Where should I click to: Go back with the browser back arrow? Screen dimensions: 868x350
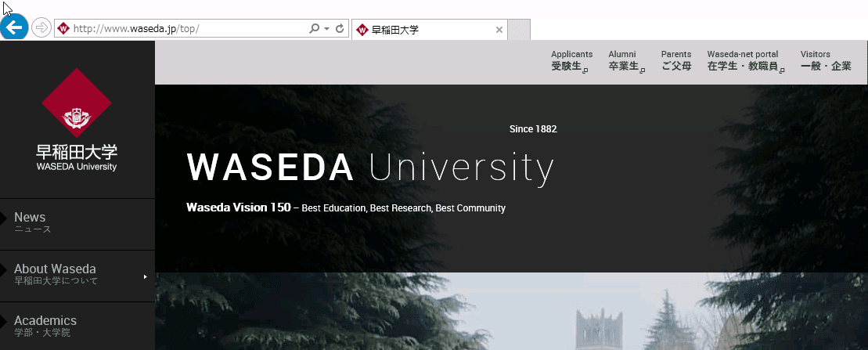(13, 27)
